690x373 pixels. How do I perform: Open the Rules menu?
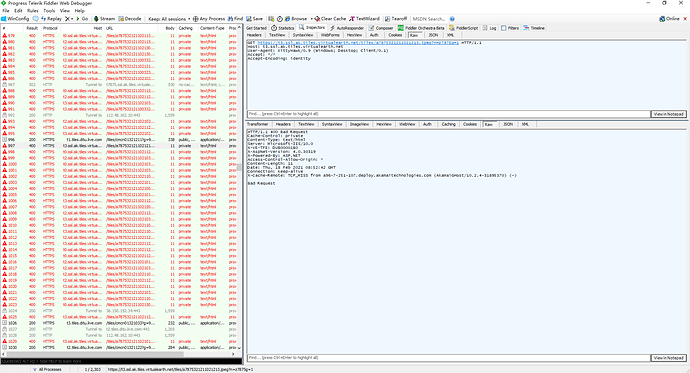[x=33, y=11]
